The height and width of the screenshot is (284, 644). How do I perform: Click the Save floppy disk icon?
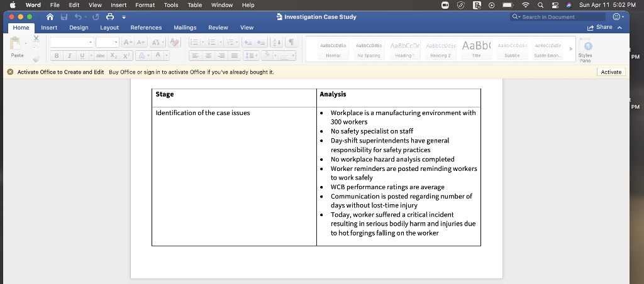pyautogui.click(x=64, y=17)
